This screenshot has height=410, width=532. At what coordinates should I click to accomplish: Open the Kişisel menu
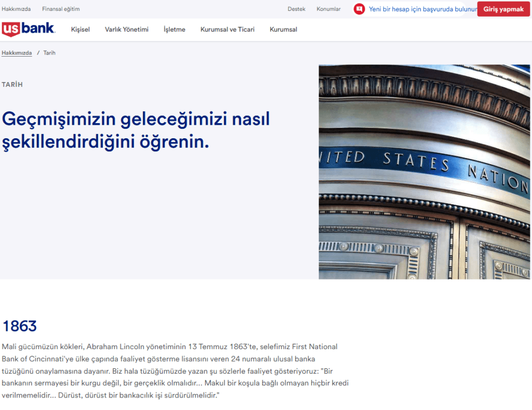click(x=81, y=30)
